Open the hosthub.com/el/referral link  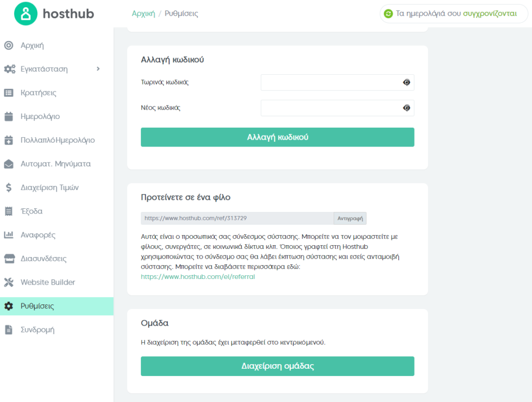[198, 277]
